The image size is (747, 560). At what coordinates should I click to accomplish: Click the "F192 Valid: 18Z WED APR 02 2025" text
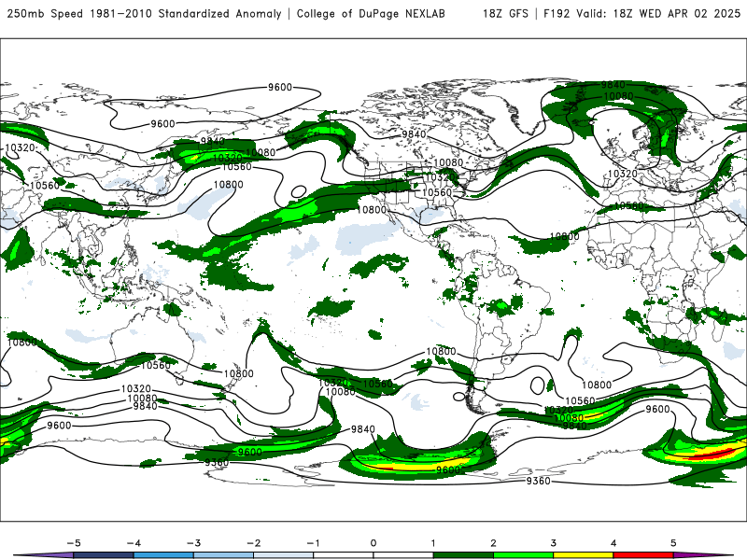641,13
